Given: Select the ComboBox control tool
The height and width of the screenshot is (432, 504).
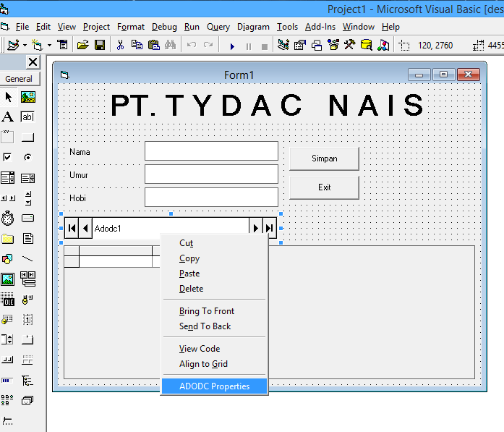Looking at the screenshot, I should 8,177.
